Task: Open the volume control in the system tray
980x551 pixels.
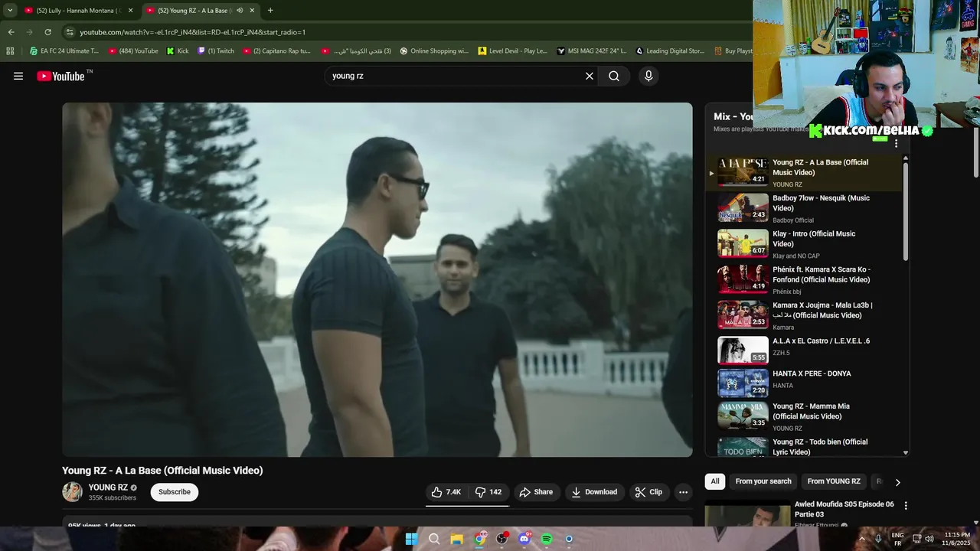Action: [x=929, y=539]
